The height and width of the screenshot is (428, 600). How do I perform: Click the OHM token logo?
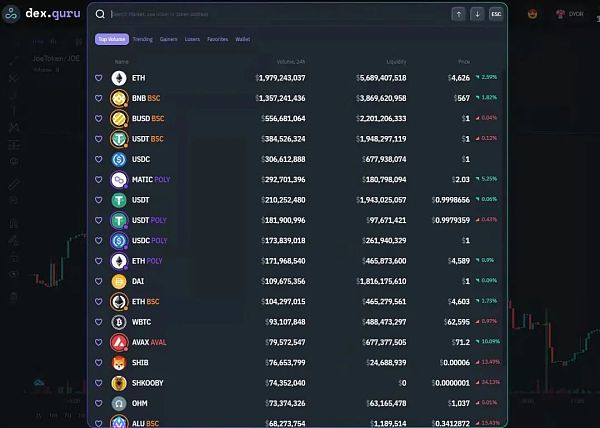[x=119, y=403]
